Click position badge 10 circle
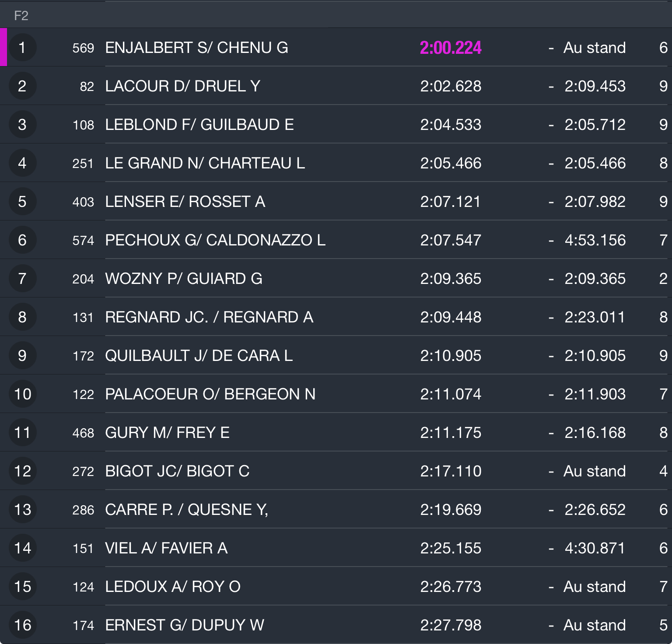672x644 pixels. 22,394
